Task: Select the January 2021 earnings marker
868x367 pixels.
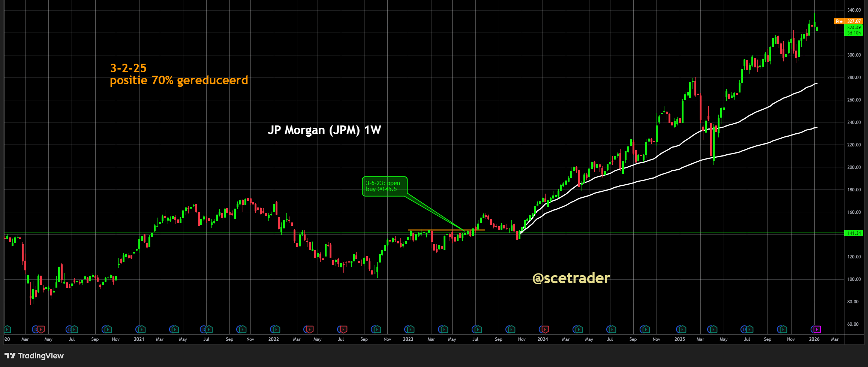Action: tap(142, 330)
